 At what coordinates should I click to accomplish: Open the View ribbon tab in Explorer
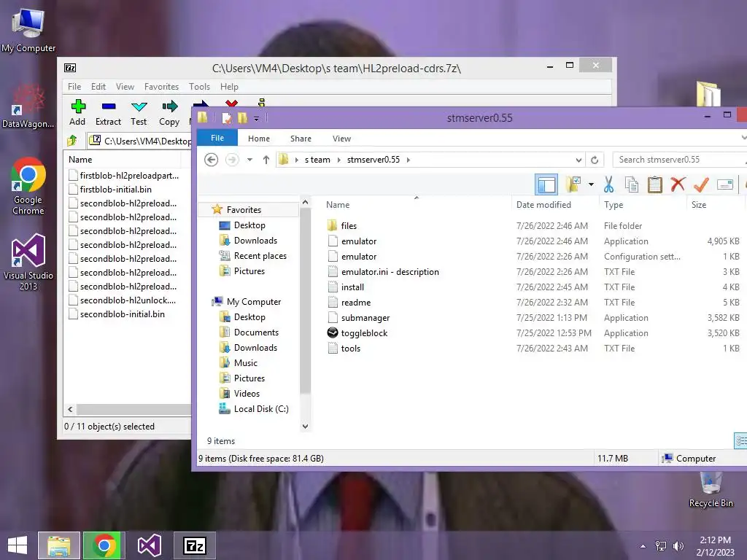(x=341, y=139)
